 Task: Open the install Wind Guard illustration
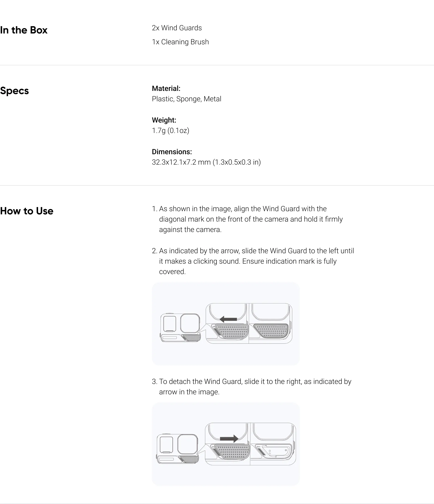pos(226,324)
